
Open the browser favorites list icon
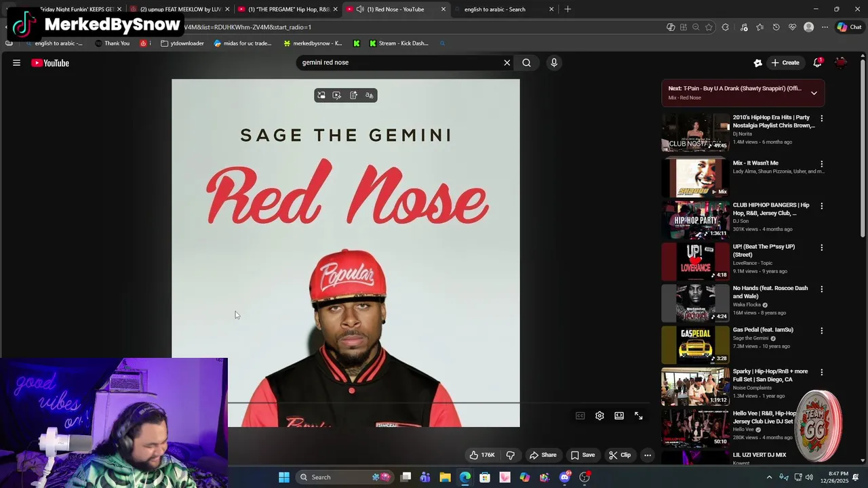pyautogui.click(x=760, y=27)
